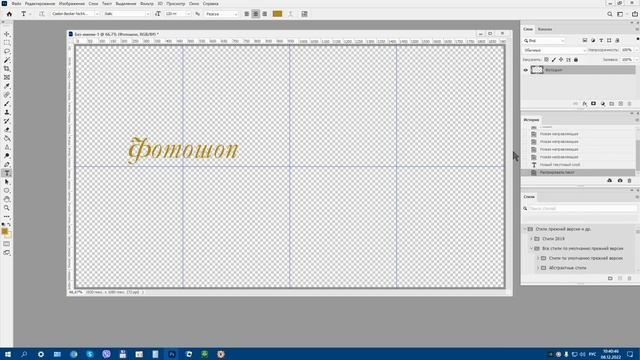The height and width of the screenshot is (360, 640).
Task: Select the Lasso tool
Action: [x=7, y=51]
